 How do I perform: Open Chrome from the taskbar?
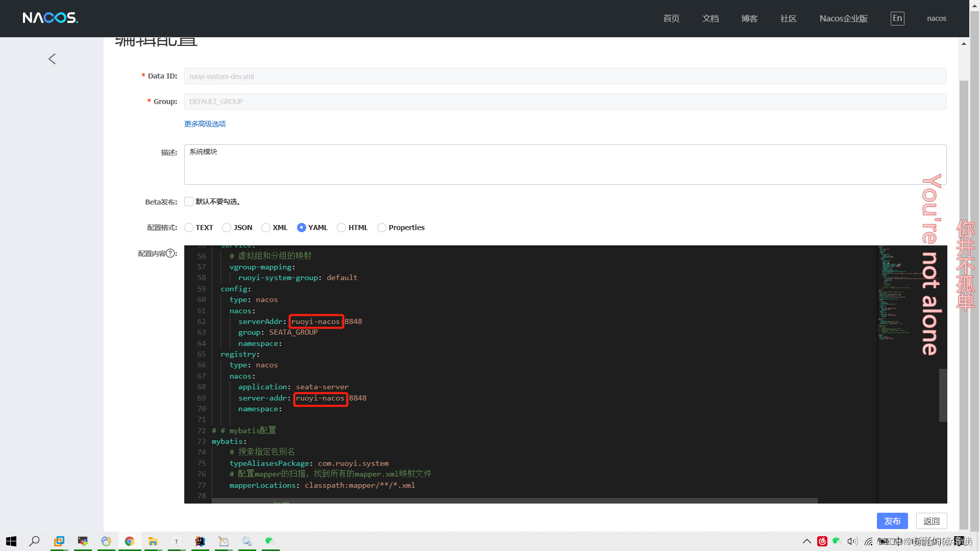tap(130, 541)
